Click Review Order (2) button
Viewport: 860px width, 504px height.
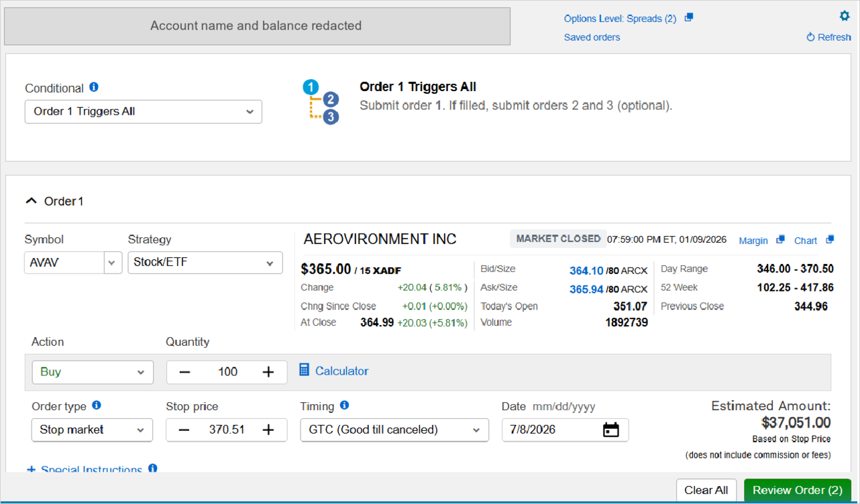[x=798, y=490]
